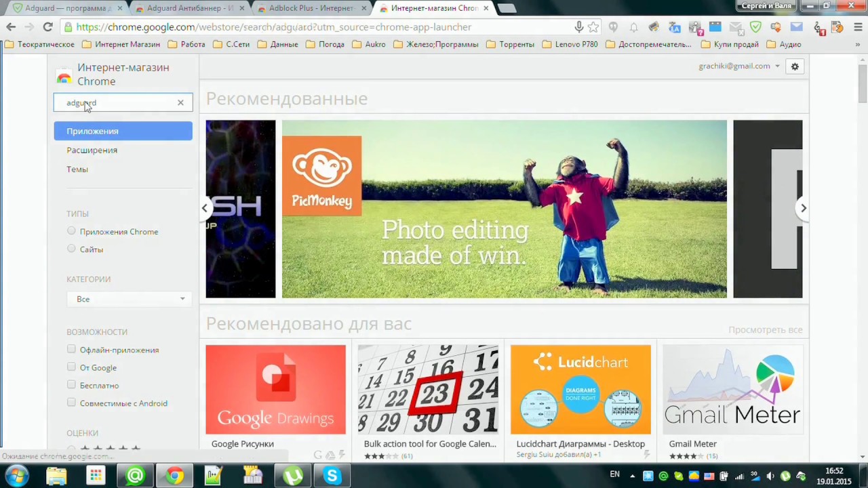Viewport: 868px width, 488px height.
Task: Open the Bulk action tool calendar card
Action: click(x=428, y=402)
